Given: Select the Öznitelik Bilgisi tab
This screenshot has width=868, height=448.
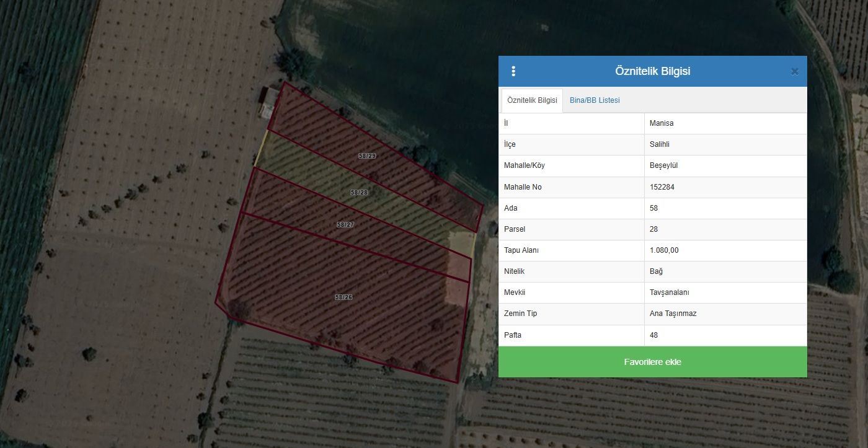Looking at the screenshot, I should tap(531, 100).
